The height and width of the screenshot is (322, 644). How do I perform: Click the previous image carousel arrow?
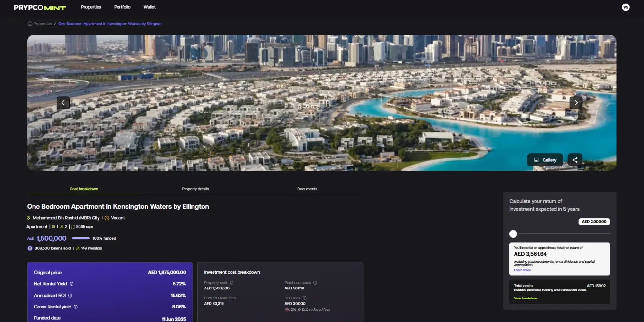pos(63,103)
